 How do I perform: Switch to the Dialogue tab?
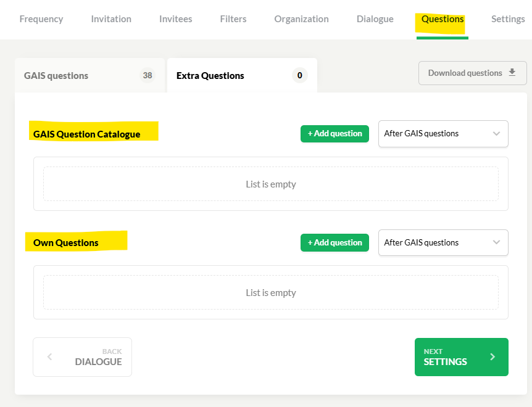point(375,19)
